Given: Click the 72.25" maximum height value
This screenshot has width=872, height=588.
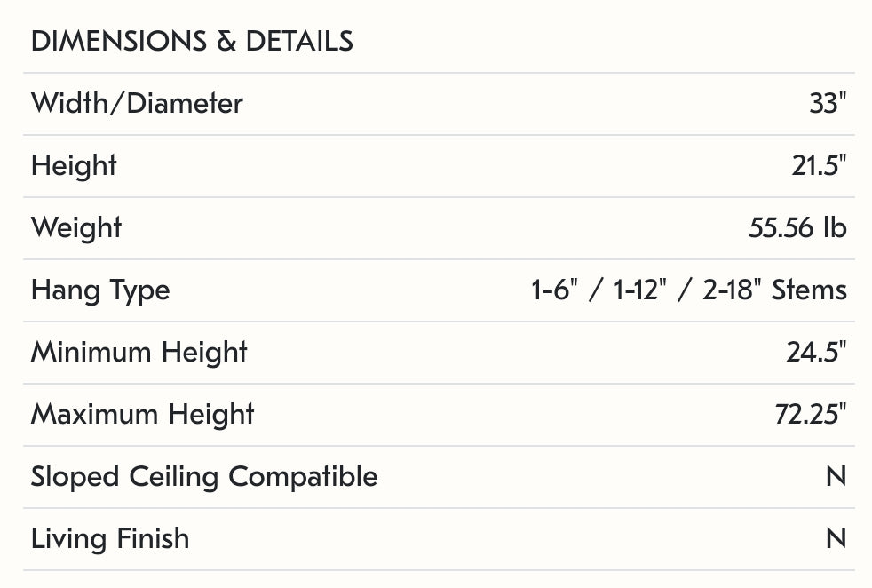Looking at the screenshot, I should pyautogui.click(x=811, y=415).
